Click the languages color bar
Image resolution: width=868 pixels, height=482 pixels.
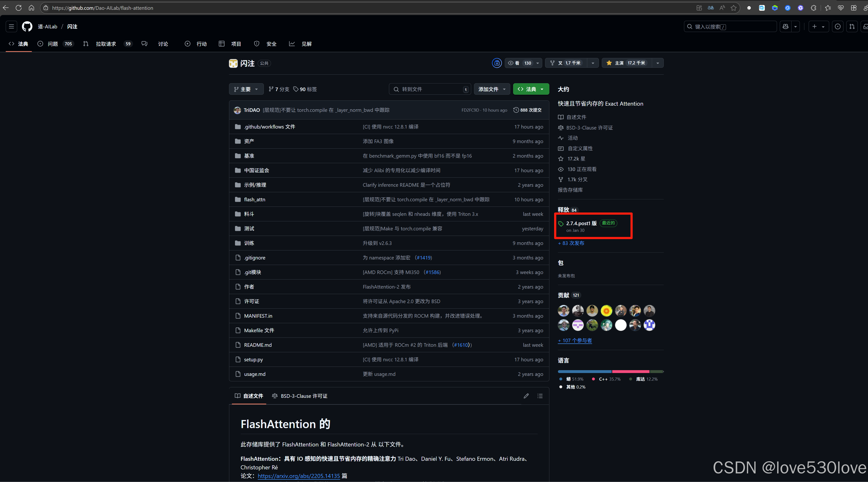click(x=610, y=371)
